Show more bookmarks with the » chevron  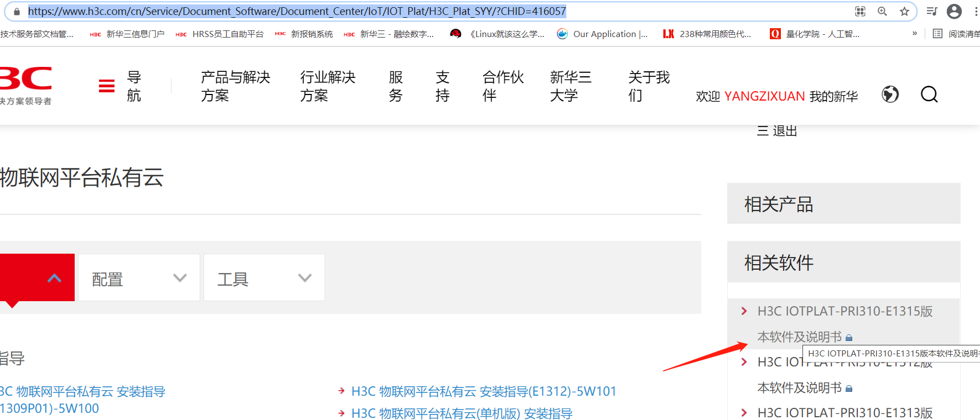(915, 34)
